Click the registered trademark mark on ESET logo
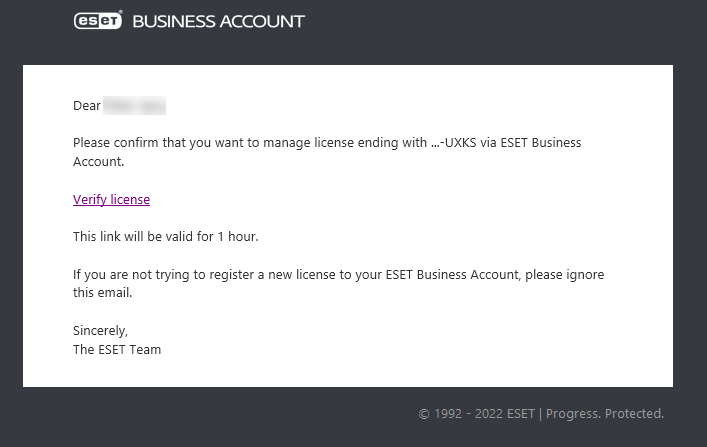The height and width of the screenshot is (447, 707). (120, 13)
